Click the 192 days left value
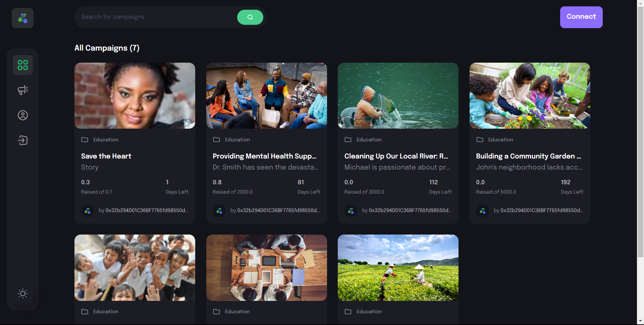 click(566, 182)
